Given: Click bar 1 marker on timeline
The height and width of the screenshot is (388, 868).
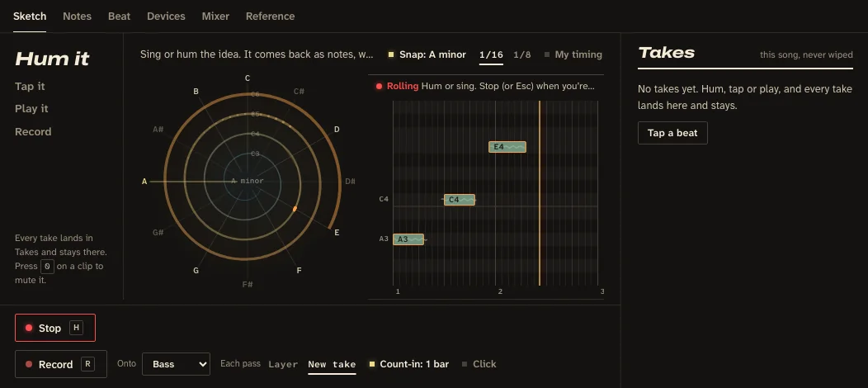Looking at the screenshot, I should pos(398,291).
